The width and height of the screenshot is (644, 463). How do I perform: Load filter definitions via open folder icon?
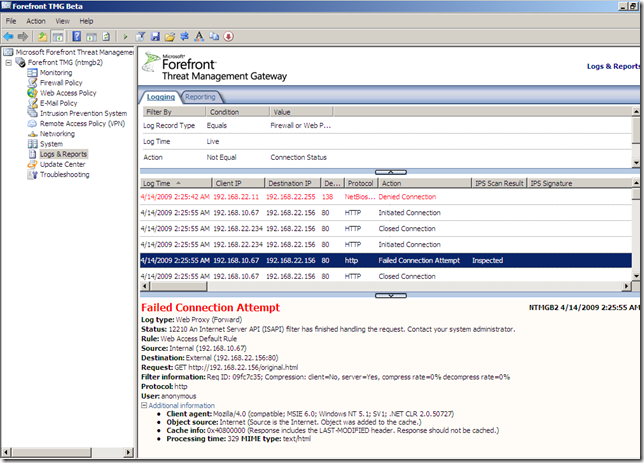click(170, 37)
